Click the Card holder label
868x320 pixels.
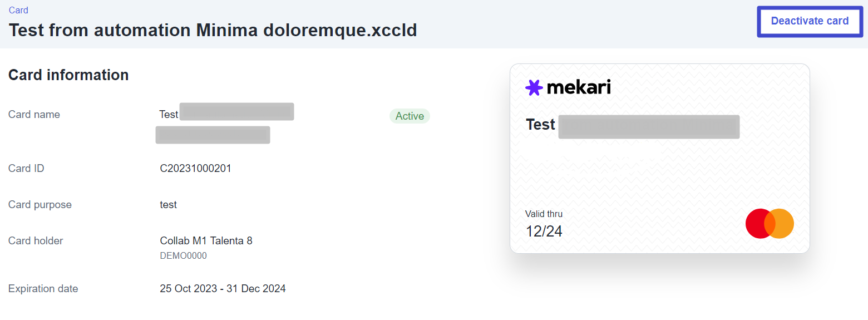pos(36,241)
